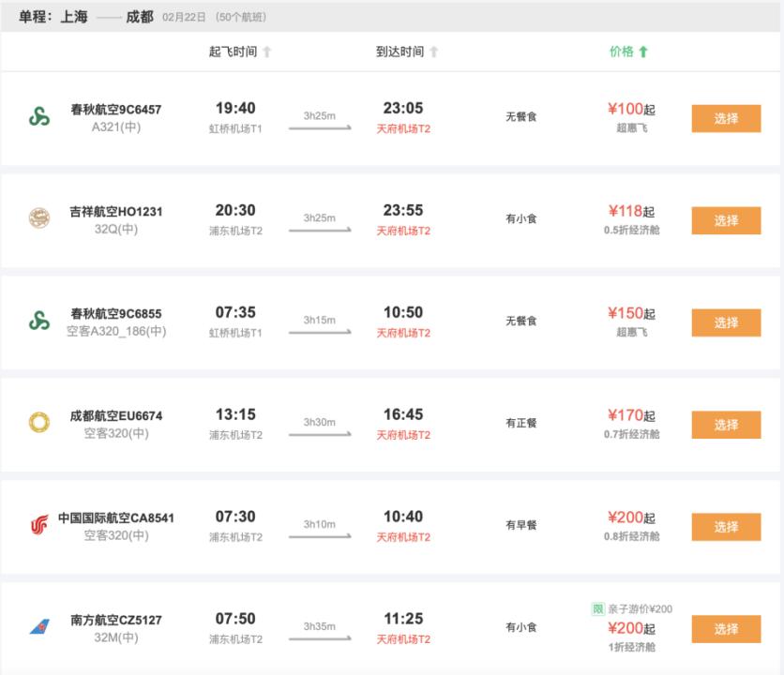Click 选择 button for flight HO1231
Image resolution: width=784 pixels, height=675 pixels.
[x=725, y=220]
